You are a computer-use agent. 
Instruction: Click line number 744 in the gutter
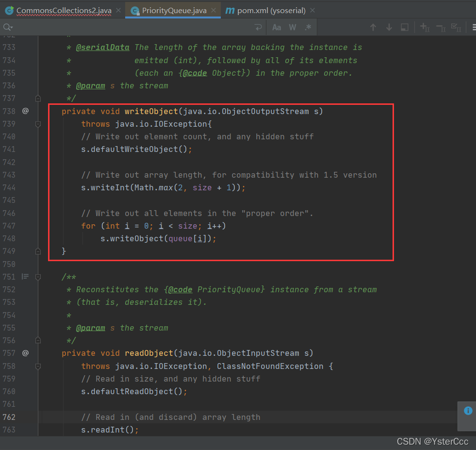[9, 188]
